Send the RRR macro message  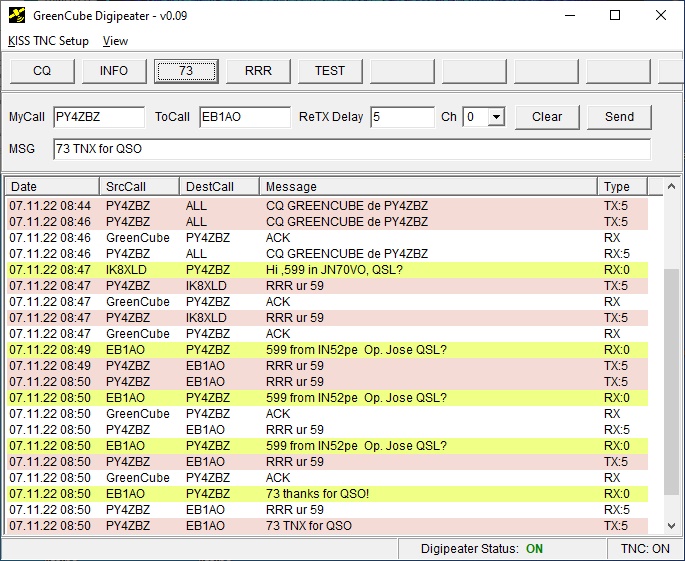tap(258, 71)
